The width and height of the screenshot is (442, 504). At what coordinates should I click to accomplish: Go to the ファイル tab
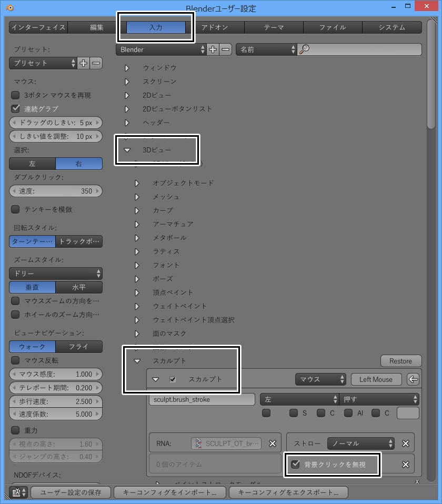(x=333, y=27)
